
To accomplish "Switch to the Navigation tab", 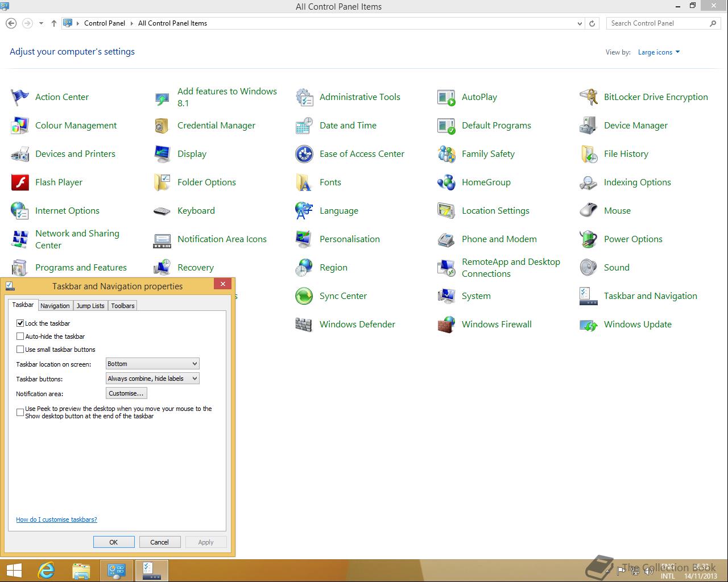I will 55,306.
